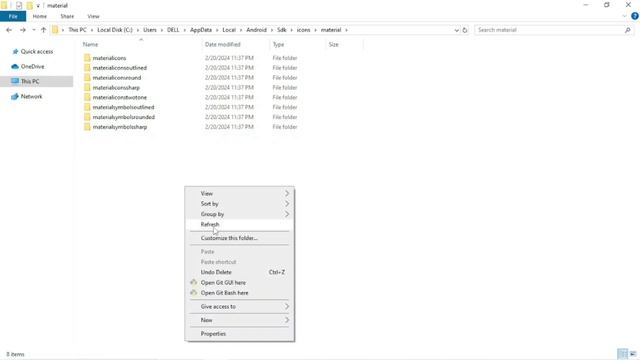Click the search magnifier icon
The height and width of the screenshot is (360, 640).
627,30
